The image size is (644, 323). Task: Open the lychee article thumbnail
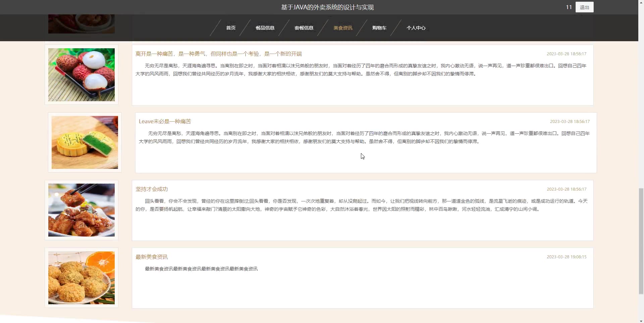pyautogui.click(x=82, y=75)
